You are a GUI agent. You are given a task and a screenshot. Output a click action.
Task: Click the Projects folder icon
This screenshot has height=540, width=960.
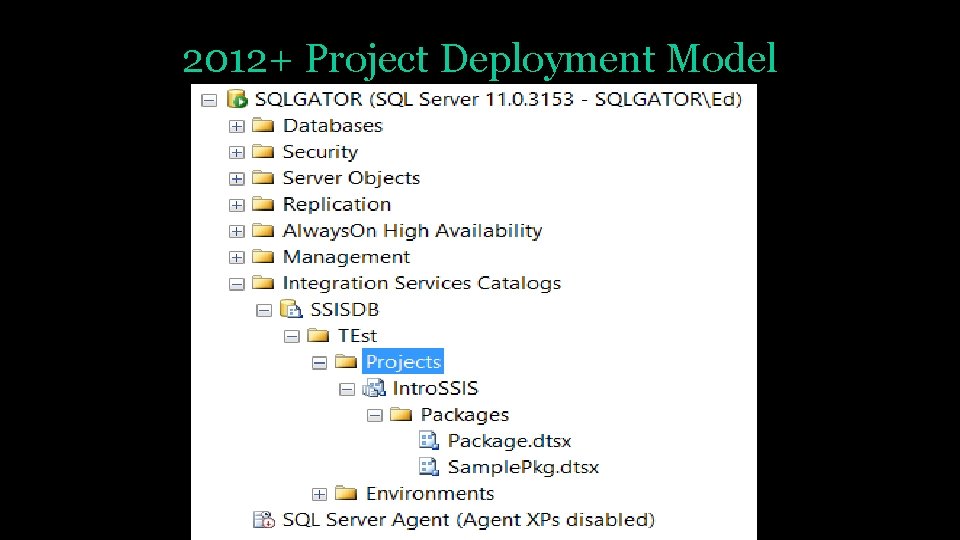point(346,362)
